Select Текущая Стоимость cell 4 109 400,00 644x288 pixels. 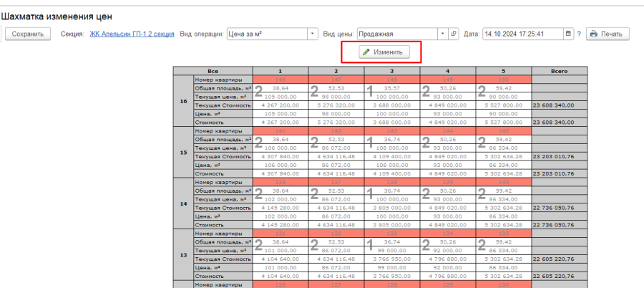(x=392, y=156)
